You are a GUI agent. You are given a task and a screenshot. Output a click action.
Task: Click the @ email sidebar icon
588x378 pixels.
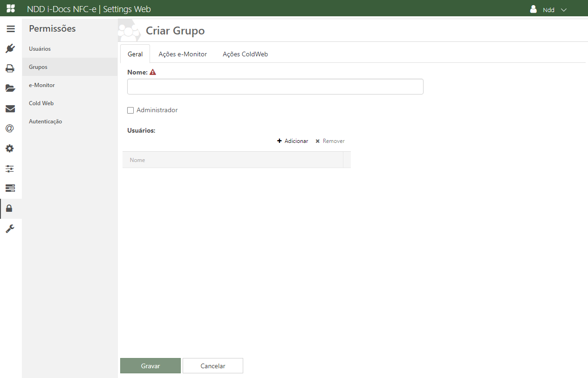pos(10,128)
